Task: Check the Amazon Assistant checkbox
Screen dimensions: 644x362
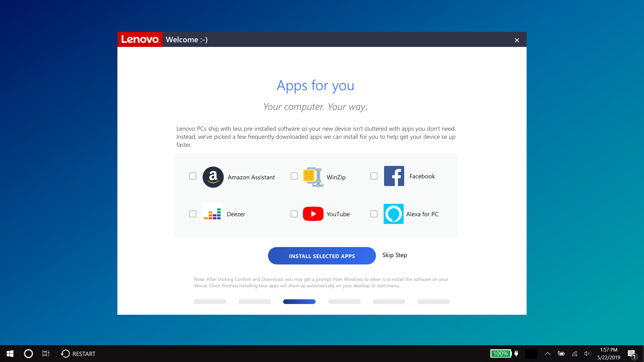Action: 193,176
